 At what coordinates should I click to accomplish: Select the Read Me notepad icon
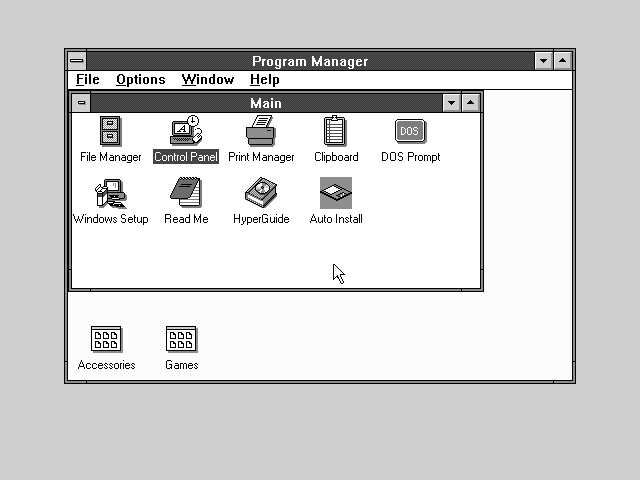[186, 192]
